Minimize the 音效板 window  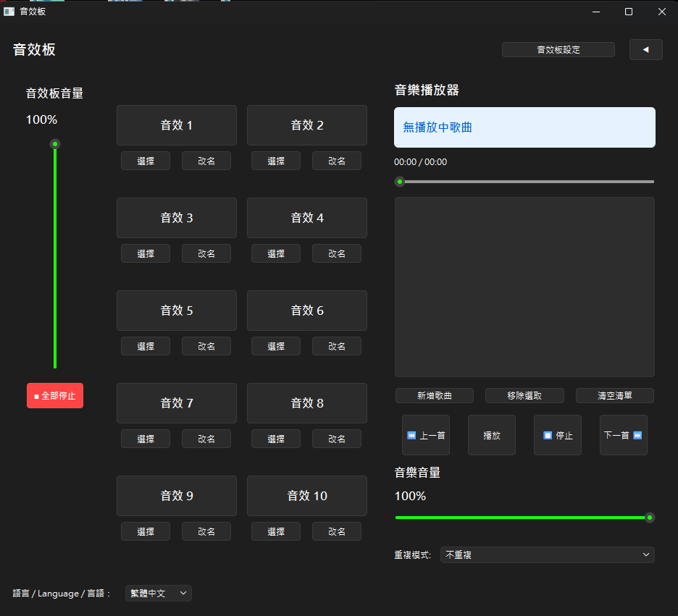click(x=596, y=12)
